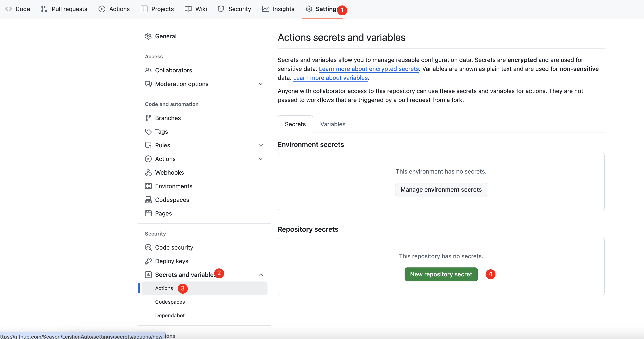Open the Pull requests tab

(64, 9)
